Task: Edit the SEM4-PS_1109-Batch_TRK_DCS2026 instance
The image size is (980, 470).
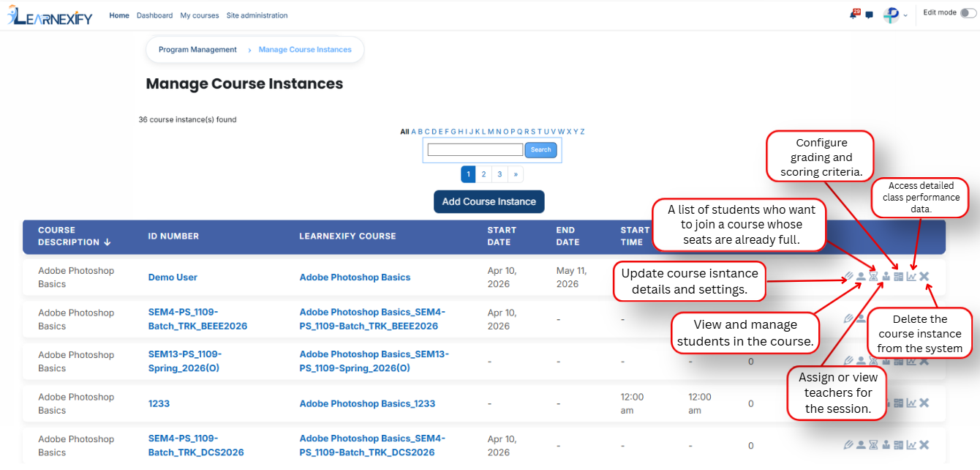Action: pyautogui.click(x=848, y=445)
